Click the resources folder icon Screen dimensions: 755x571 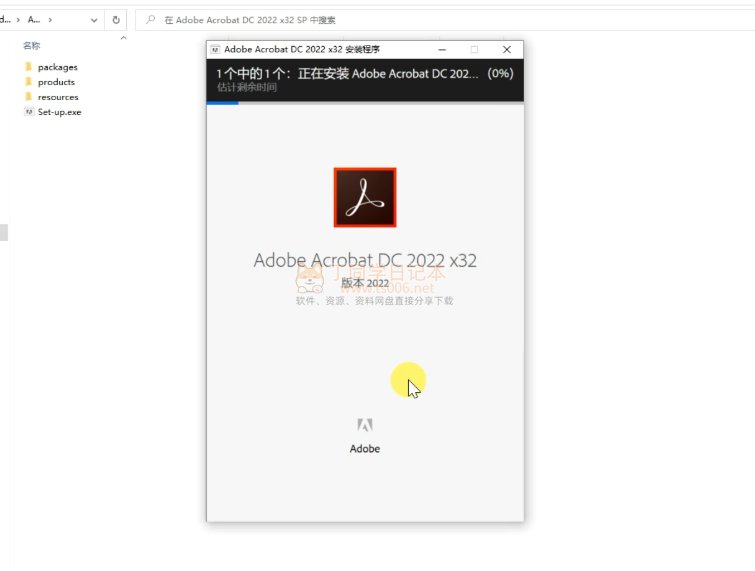(28, 96)
